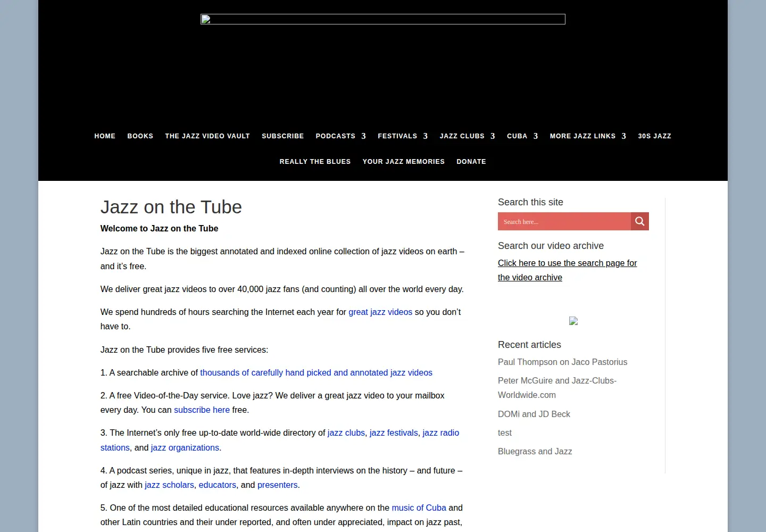This screenshot has width=766, height=532.
Task: Click the broken header logo image
Action: 383,19
